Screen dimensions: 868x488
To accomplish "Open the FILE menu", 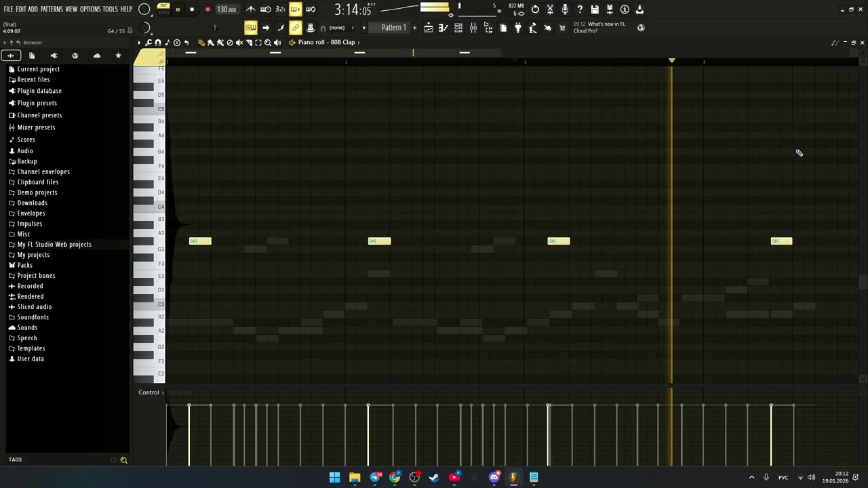I will click(x=8, y=9).
